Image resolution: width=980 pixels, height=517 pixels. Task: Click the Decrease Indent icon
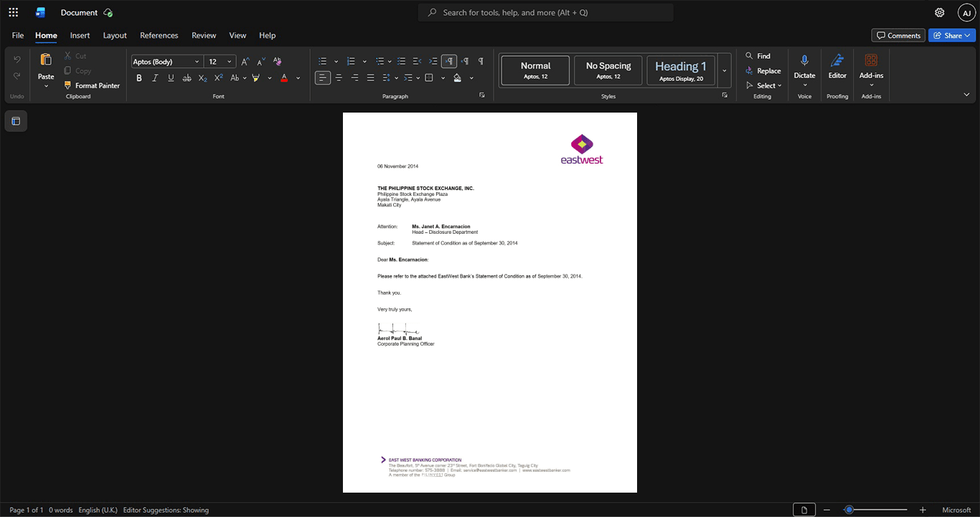click(x=418, y=62)
